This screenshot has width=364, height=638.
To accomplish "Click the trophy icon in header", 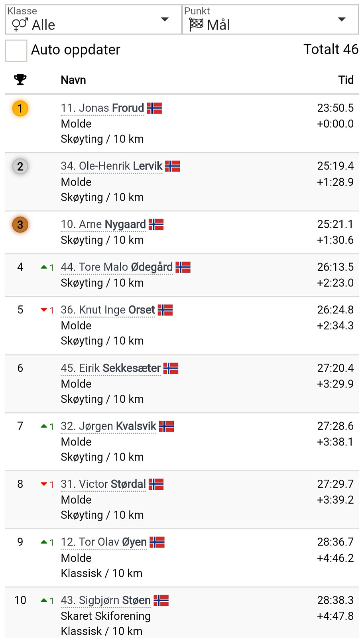I will click(20, 80).
